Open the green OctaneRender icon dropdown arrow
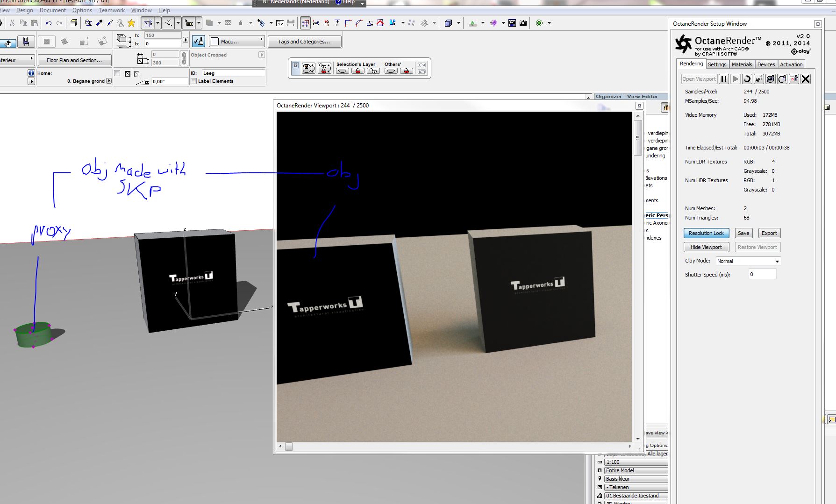This screenshot has height=504, width=836. [x=549, y=23]
